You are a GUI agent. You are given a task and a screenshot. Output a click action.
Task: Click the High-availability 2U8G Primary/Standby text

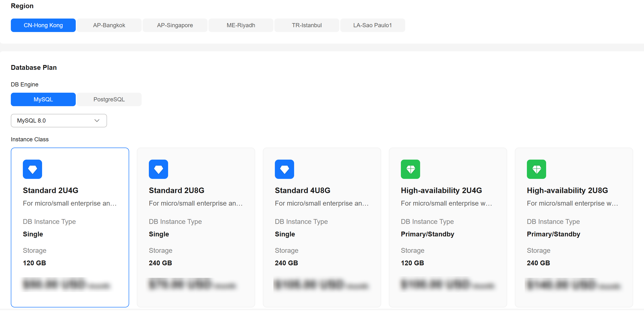pyautogui.click(x=554, y=234)
